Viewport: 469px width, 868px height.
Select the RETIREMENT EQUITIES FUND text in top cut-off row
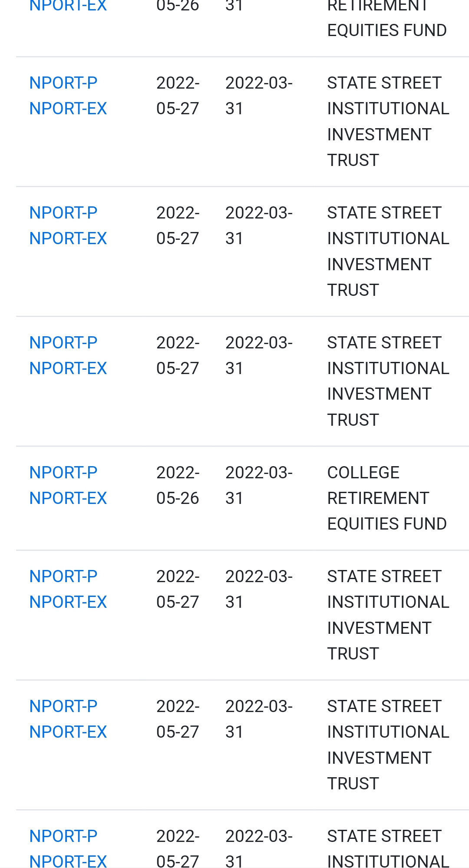click(x=387, y=18)
